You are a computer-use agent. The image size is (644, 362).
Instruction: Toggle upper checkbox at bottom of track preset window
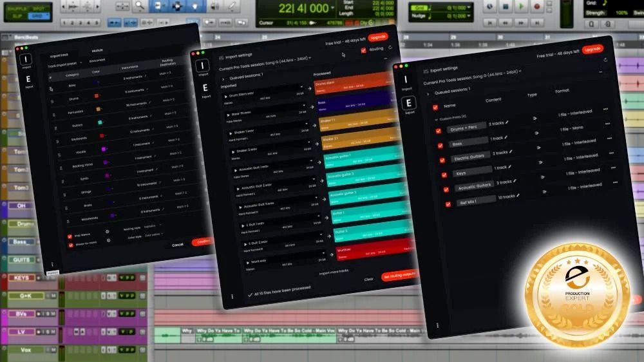[x=70, y=236]
